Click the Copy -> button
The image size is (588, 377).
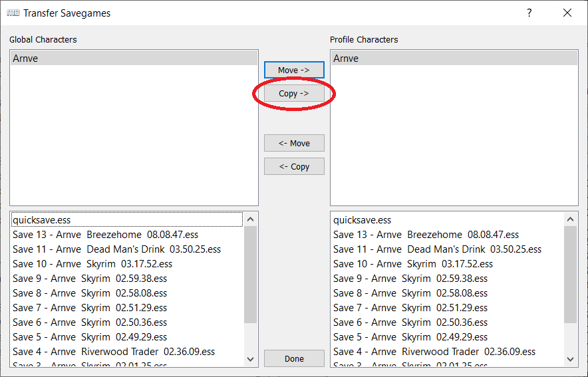[x=294, y=93]
